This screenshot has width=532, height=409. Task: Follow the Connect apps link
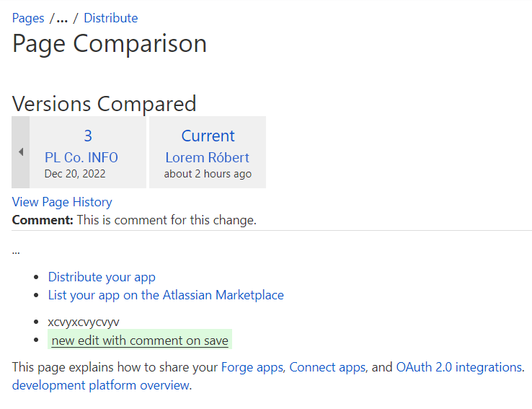[x=328, y=367]
